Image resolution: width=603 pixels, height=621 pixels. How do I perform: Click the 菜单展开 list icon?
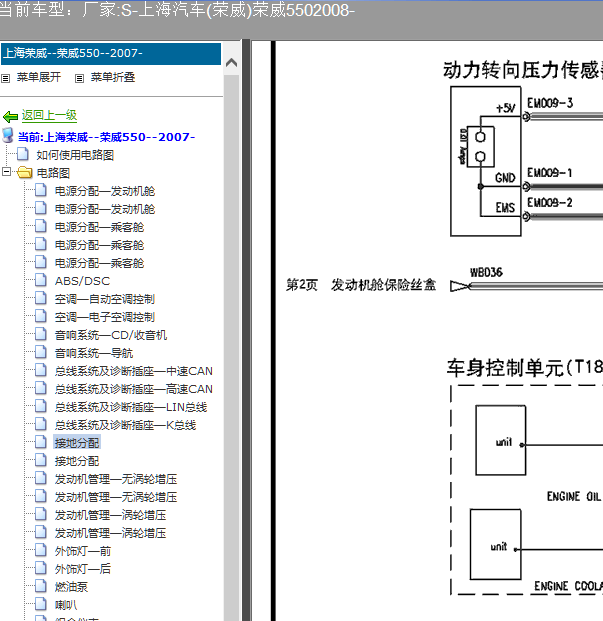[x=6, y=78]
